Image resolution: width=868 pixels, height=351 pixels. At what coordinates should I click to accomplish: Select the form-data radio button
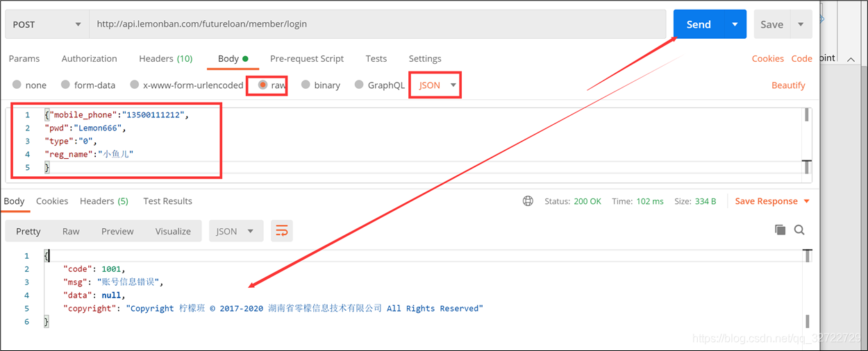tap(65, 85)
